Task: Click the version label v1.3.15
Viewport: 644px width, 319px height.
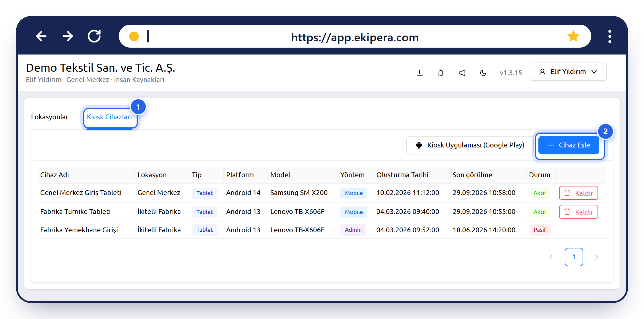Action: (x=511, y=73)
